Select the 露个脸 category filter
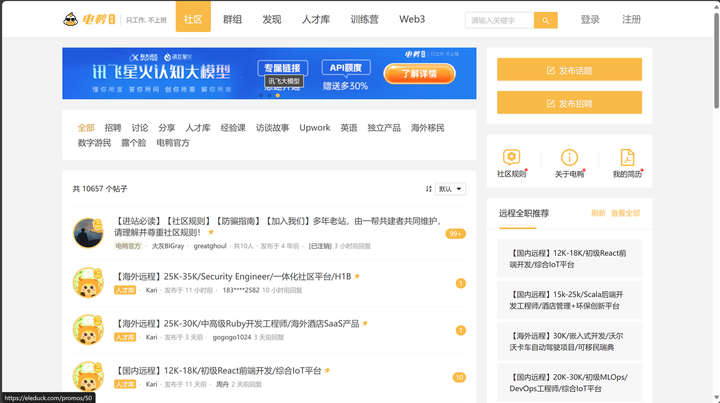Image resolution: width=720 pixels, height=403 pixels. 134,143
